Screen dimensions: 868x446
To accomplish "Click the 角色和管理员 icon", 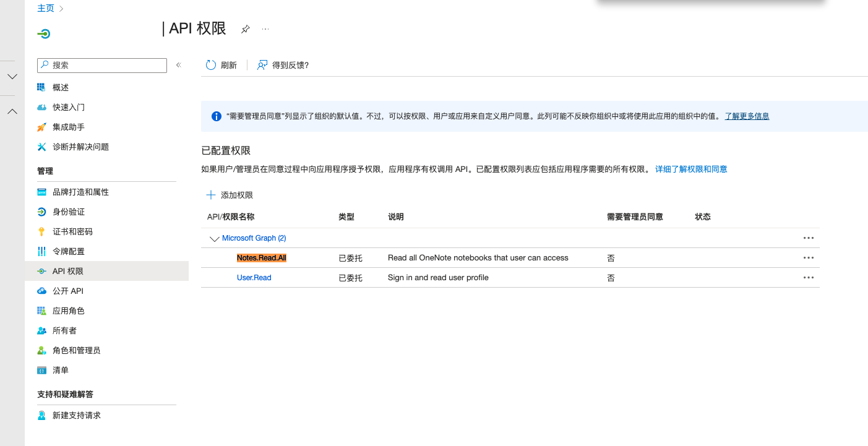I will click(x=41, y=350).
